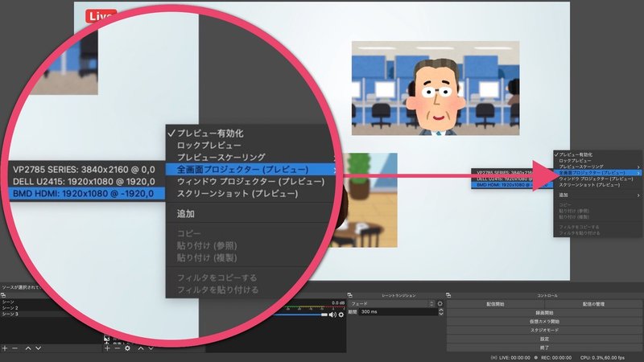Open source properties gear beside the plus and minus
644x362 pixels.
pyautogui.click(x=127, y=348)
